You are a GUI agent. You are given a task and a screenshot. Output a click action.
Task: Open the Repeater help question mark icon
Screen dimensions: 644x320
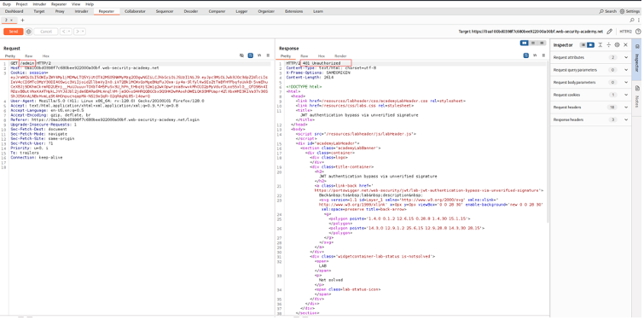638,32
